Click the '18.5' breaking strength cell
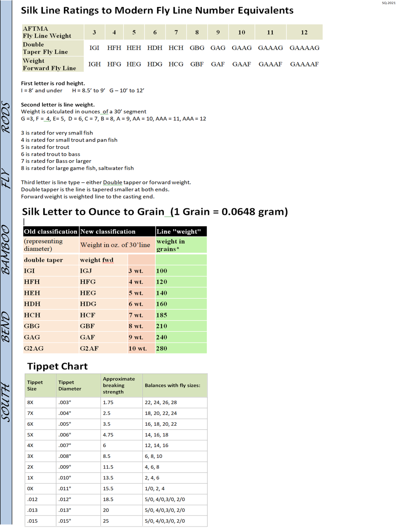The height and width of the screenshot is (532, 396). pyautogui.click(x=121, y=499)
